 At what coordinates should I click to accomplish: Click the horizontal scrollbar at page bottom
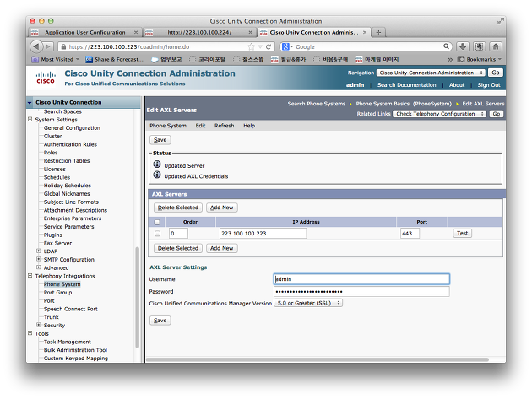point(318,359)
